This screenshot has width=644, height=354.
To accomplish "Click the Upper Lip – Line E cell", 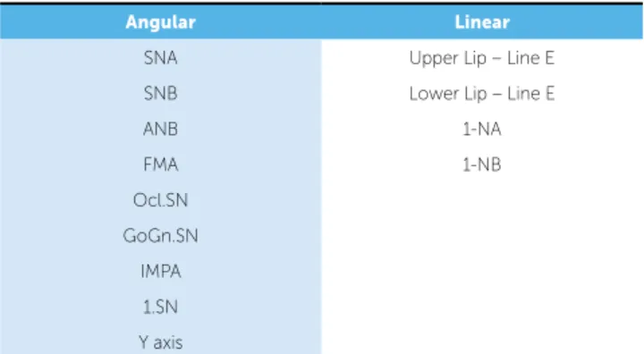I will (482, 58).
